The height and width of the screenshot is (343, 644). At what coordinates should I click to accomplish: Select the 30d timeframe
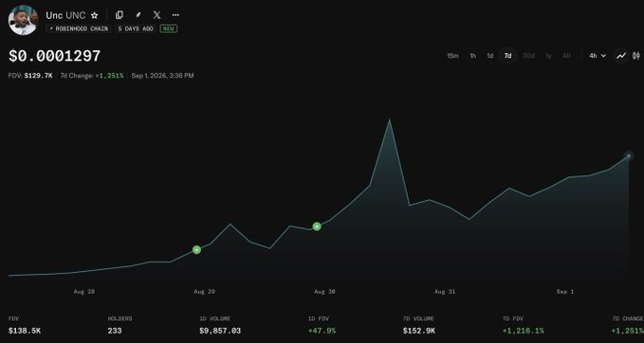(528, 56)
